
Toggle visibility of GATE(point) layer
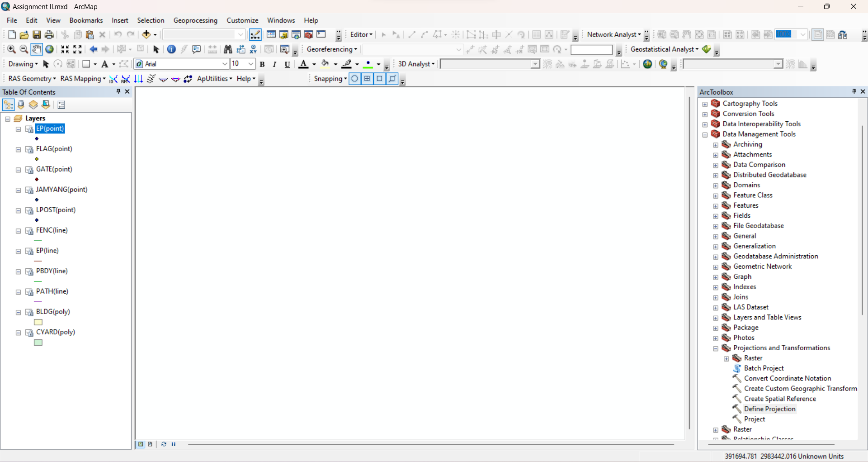[29, 170]
